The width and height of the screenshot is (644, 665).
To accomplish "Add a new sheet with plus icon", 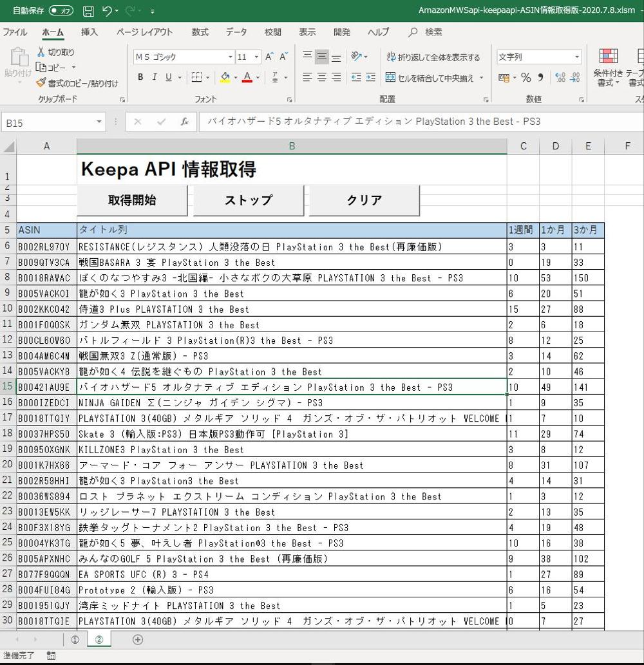I will (138, 639).
